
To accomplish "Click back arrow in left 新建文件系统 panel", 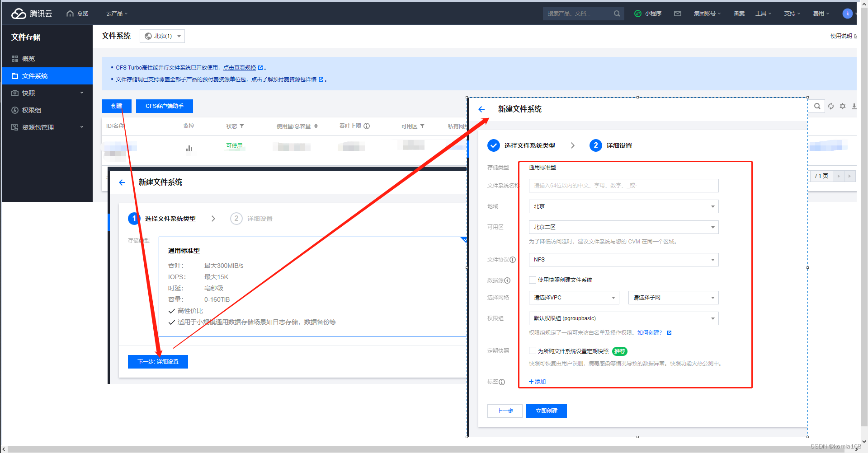I will coord(122,182).
